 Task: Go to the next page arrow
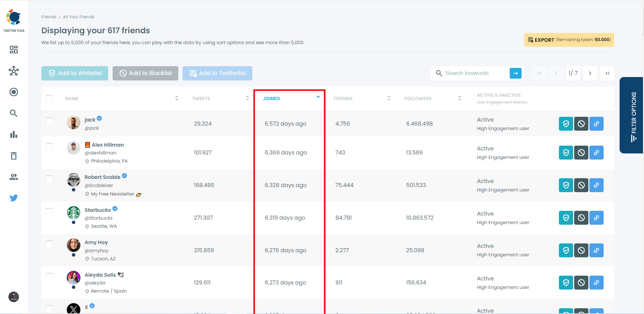coord(590,73)
